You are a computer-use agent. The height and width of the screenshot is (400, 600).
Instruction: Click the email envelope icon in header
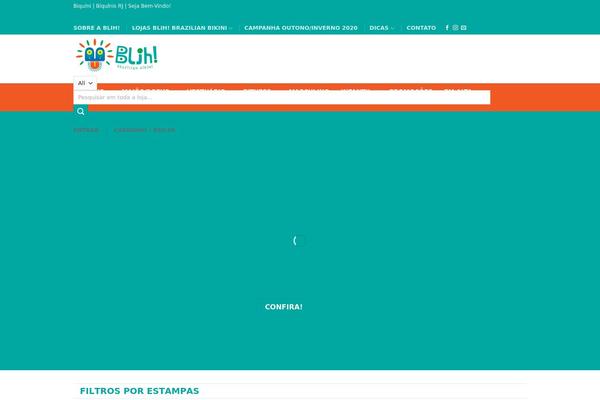463,28
